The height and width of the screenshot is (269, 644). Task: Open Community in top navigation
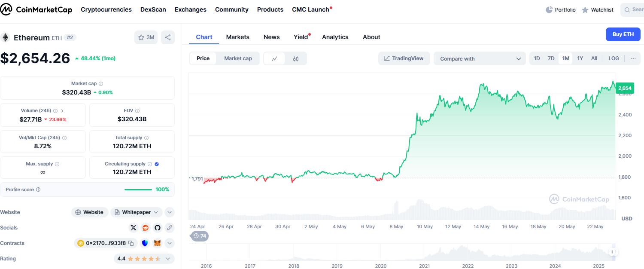[x=232, y=9]
